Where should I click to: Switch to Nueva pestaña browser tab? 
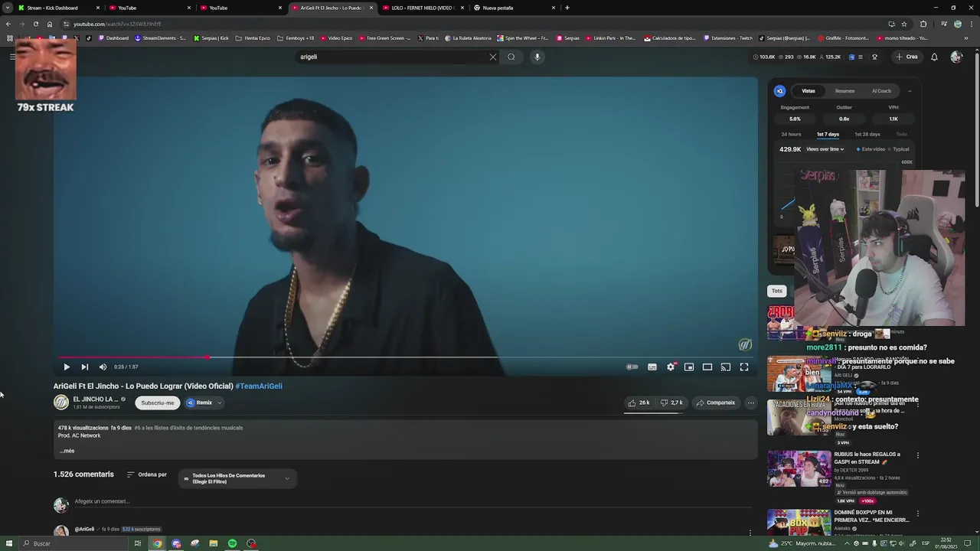(514, 8)
